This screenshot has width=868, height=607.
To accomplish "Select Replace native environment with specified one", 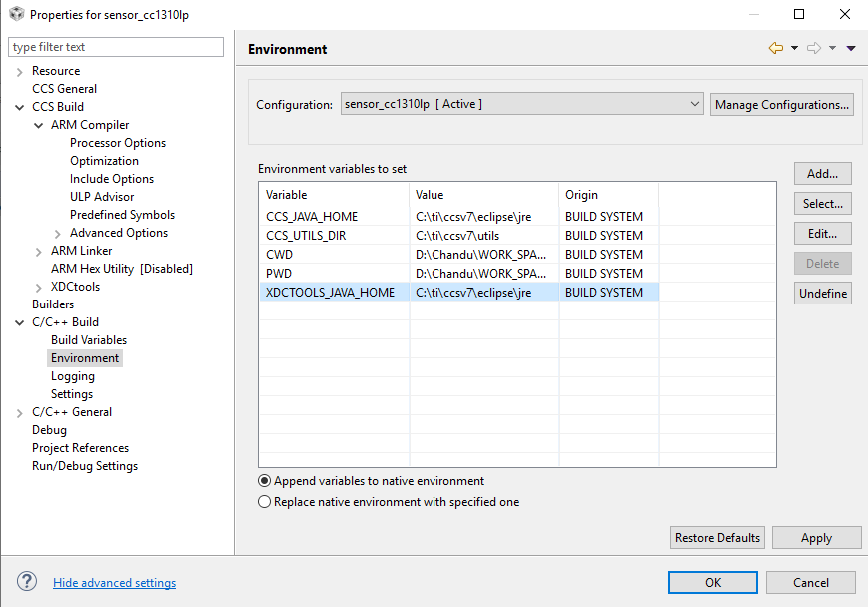I will click(265, 502).
